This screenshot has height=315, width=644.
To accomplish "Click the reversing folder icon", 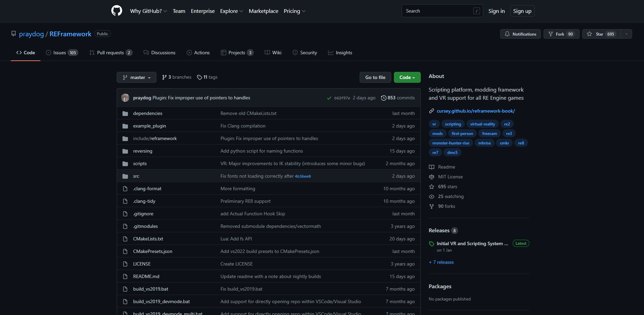I will coord(125,151).
